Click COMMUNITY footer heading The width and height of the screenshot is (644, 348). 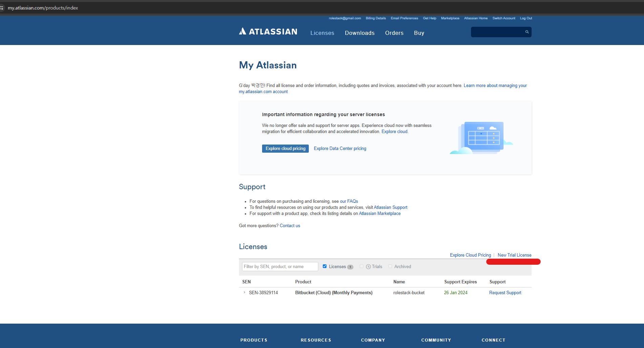[436, 340]
